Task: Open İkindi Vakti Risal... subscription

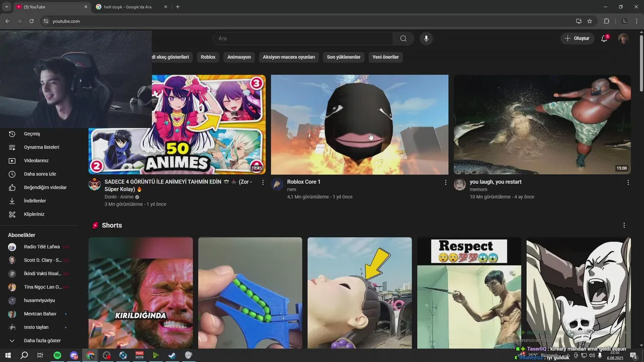Action: pos(38,274)
